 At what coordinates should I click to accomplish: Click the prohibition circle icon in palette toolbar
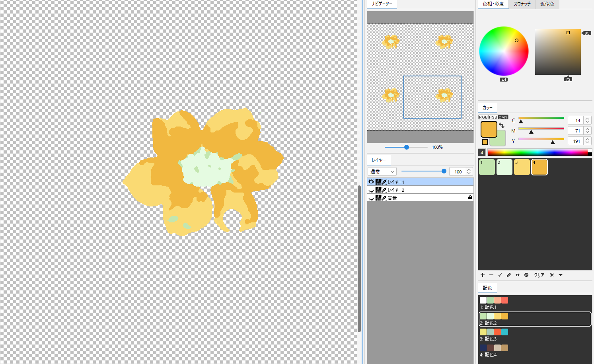click(x=526, y=275)
